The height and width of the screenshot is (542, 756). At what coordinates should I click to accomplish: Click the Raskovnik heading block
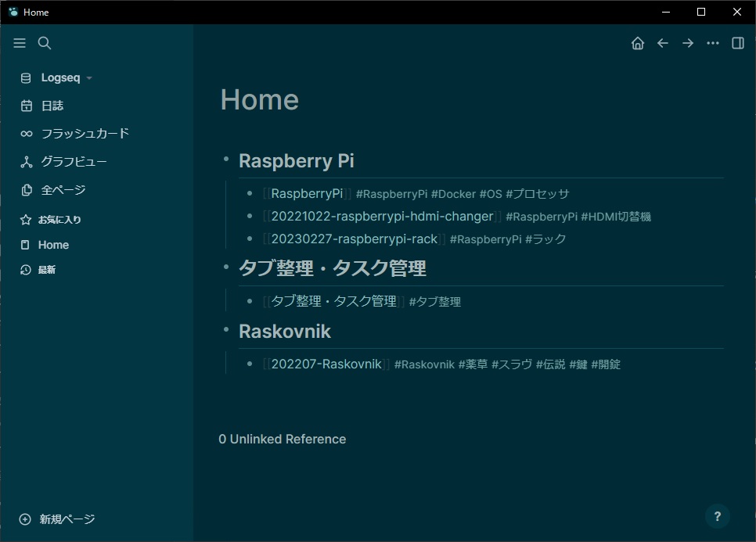[x=285, y=332]
